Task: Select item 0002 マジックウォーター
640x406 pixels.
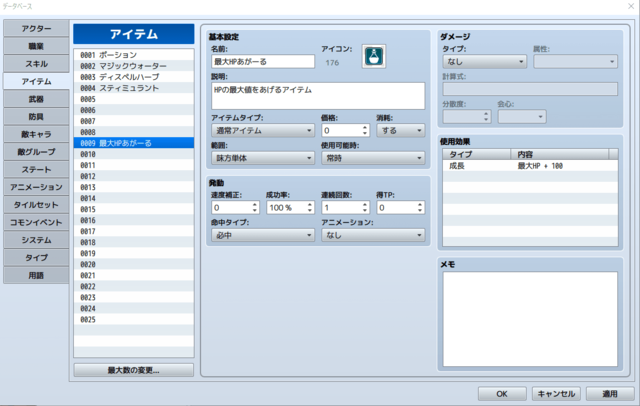Action: tap(134, 66)
